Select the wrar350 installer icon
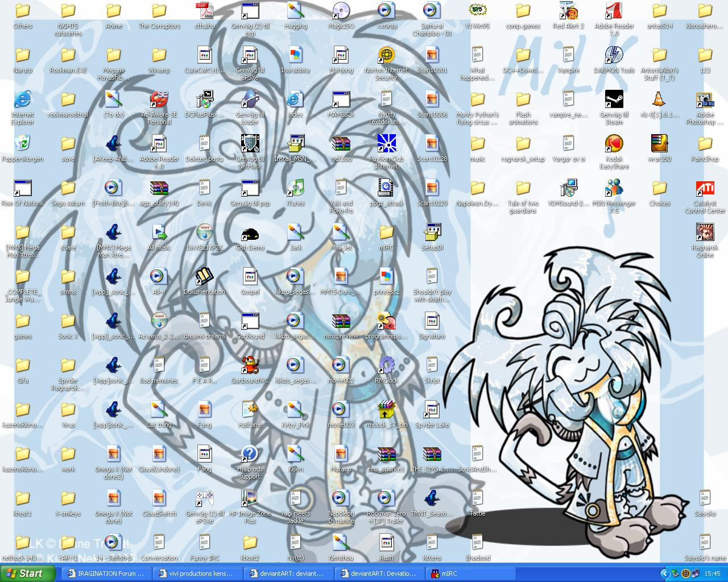Viewport: 728px width, 582px height. click(x=659, y=144)
